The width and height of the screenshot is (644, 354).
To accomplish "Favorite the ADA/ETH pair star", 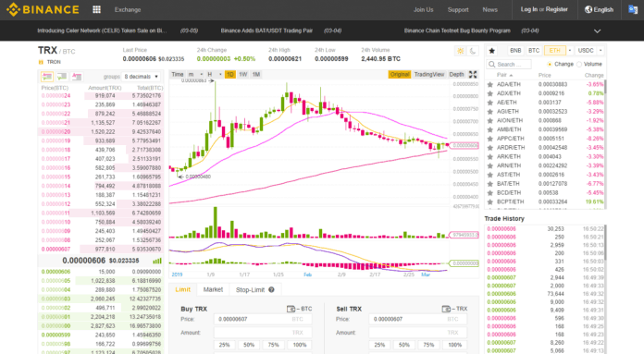I will pyautogui.click(x=490, y=84).
